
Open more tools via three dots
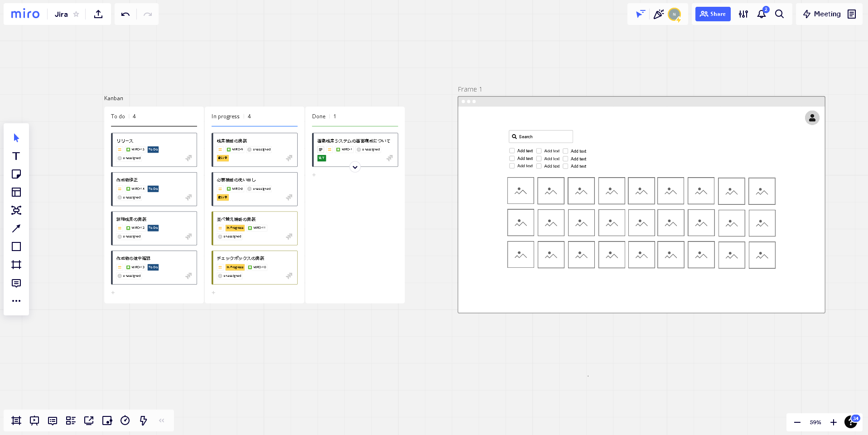tap(16, 301)
